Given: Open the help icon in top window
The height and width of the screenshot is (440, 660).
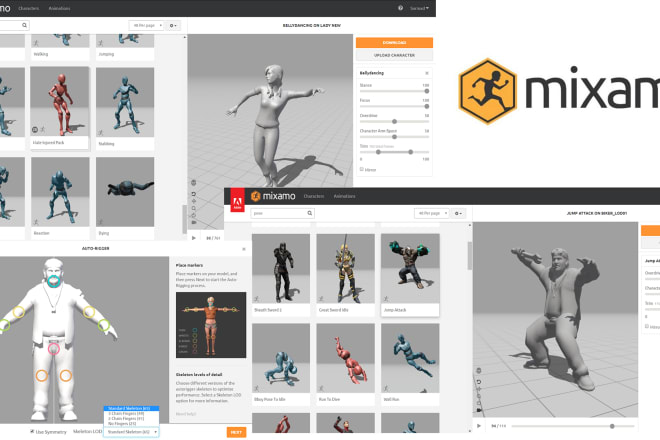Looking at the screenshot, I should [400, 8].
